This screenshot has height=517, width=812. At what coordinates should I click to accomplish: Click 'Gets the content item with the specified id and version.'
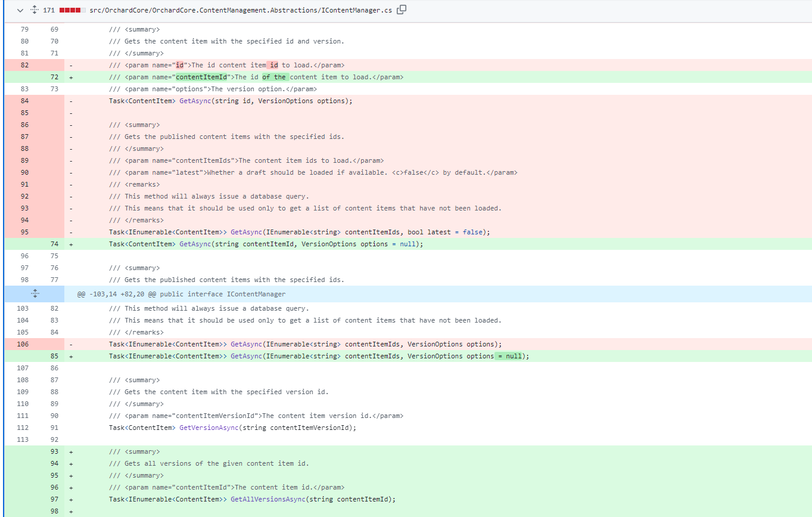pyautogui.click(x=226, y=41)
